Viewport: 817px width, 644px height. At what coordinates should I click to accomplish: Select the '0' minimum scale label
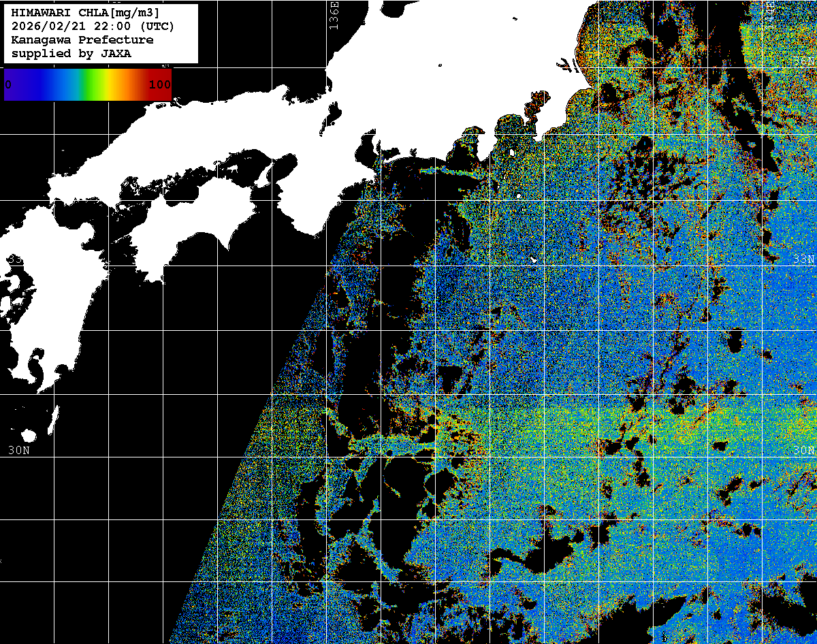pos(8,85)
